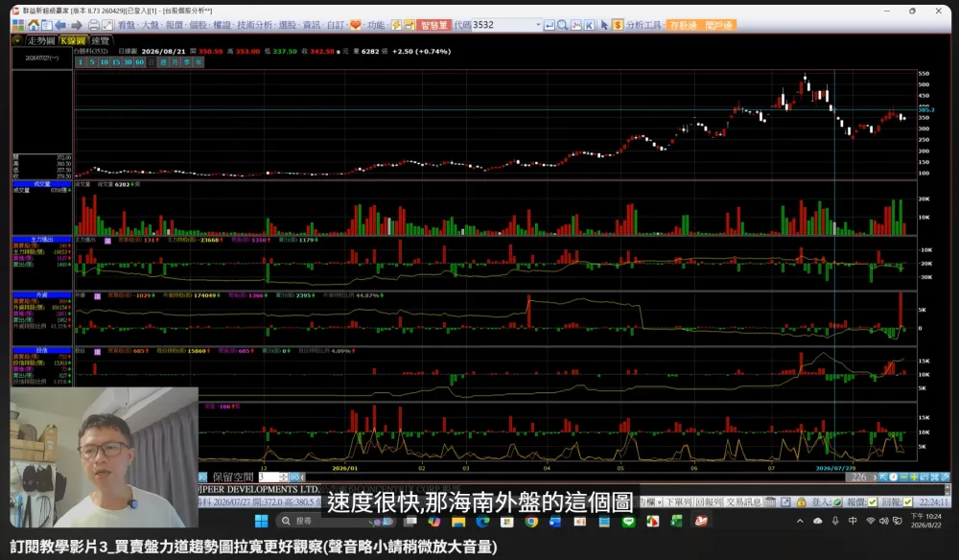The width and height of the screenshot is (959, 560).
Task: Click the 閤戶通 button
Action: 718,25
